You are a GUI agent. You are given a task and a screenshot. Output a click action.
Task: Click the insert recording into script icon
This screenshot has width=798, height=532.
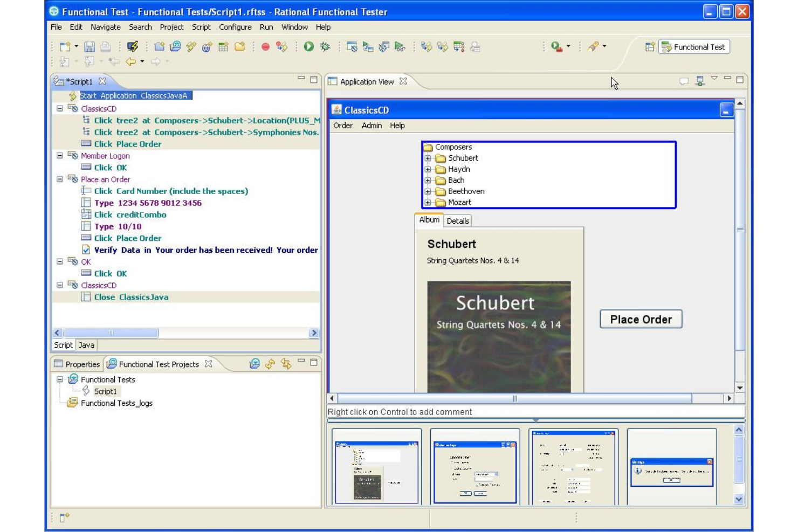pyautogui.click(x=281, y=47)
